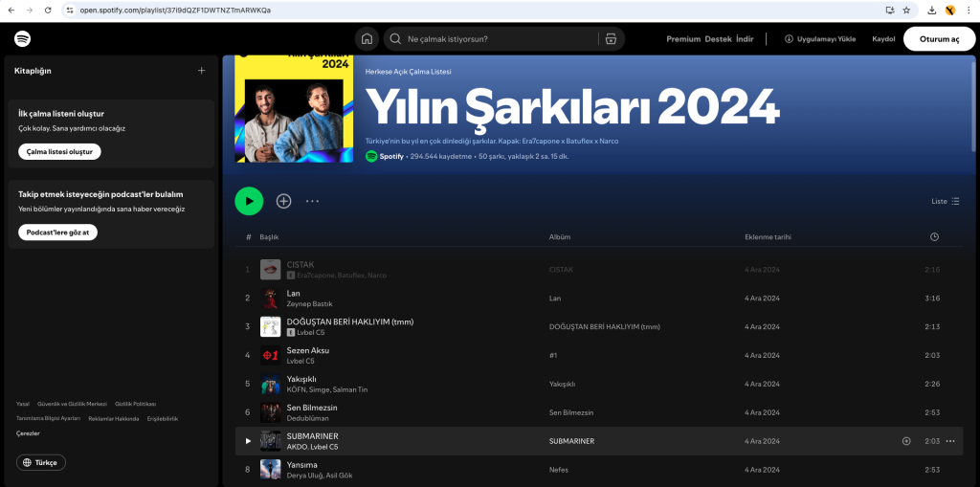Open the Erişilebilirlik footer link
Viewport: 980px width, 487px height.
point(163,419)
